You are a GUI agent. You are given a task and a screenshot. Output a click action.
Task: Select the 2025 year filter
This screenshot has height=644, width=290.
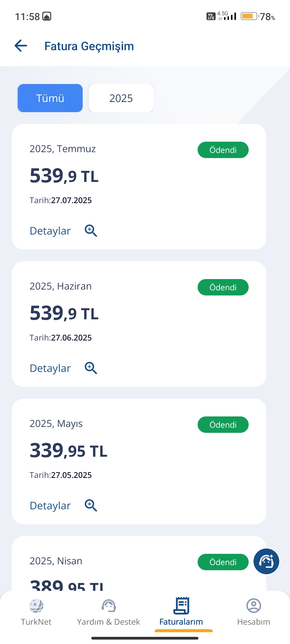point(121,98)
